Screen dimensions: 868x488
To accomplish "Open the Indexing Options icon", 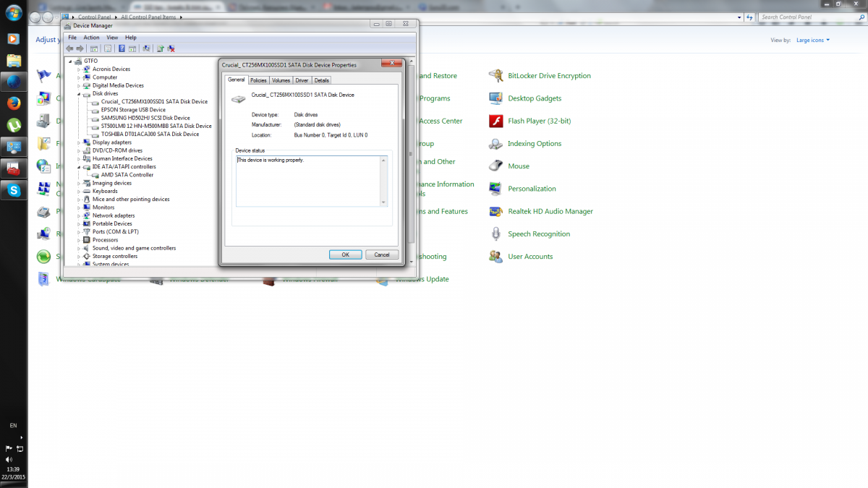I will [x=495, y=144].
